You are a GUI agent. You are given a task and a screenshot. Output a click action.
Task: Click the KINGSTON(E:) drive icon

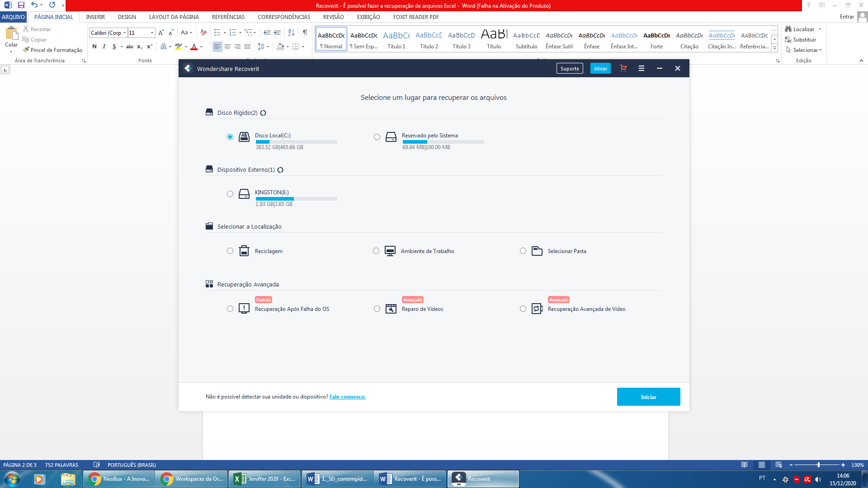[244, 194]
